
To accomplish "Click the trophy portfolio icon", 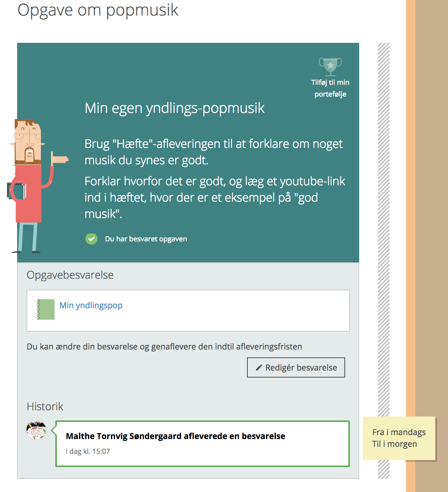I will [x=330, y=67].
